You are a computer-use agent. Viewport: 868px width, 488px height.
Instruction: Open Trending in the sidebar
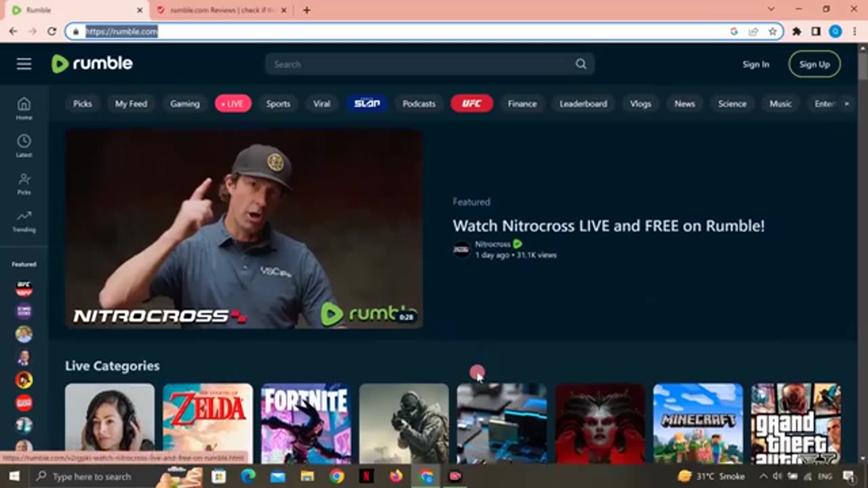pyautogui.click(x=24, y=220)
